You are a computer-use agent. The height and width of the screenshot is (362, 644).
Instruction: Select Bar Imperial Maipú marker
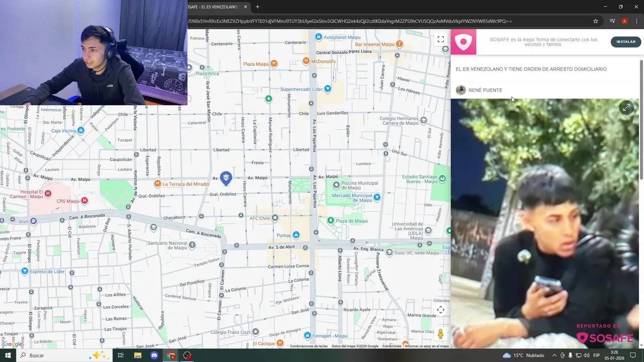(399, 44)
